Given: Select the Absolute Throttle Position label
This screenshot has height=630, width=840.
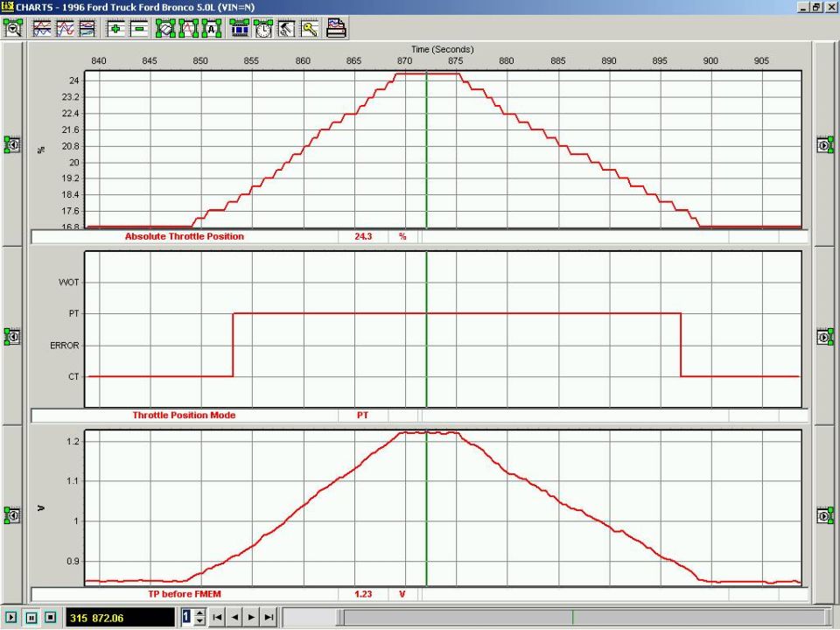Looking at the screenshot, I should click(185, 236).
